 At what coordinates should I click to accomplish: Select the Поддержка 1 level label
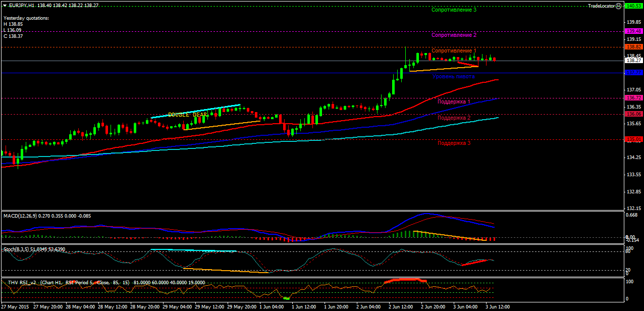(x=454, y=101)
